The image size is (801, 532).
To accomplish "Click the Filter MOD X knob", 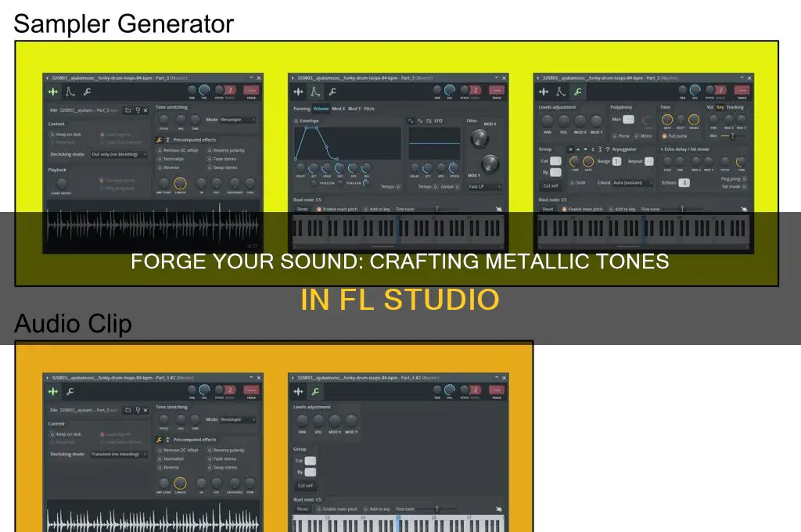I will tap(480, 138).
